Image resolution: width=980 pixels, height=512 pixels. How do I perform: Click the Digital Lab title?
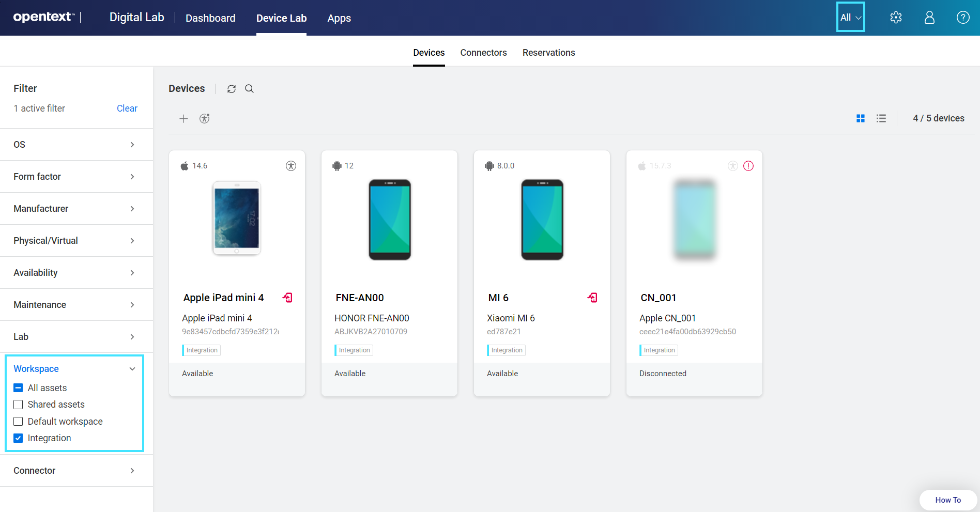(137, 17)
